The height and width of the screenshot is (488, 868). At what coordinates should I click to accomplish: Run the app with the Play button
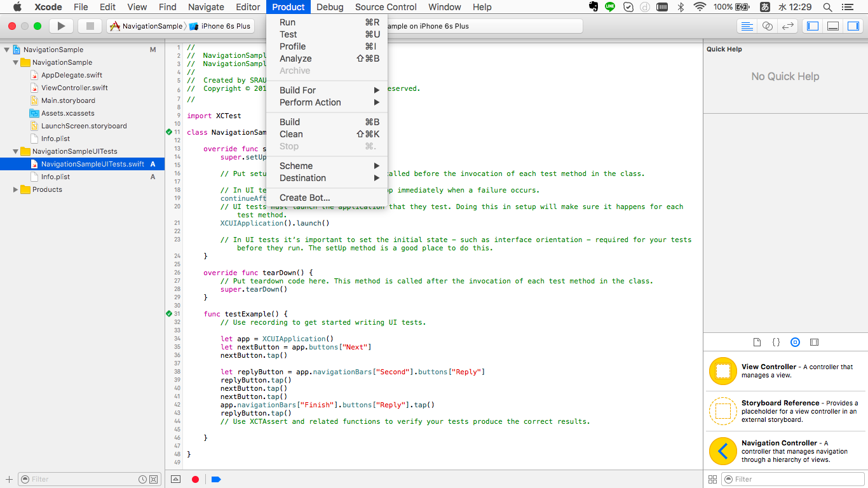(60, 26)
